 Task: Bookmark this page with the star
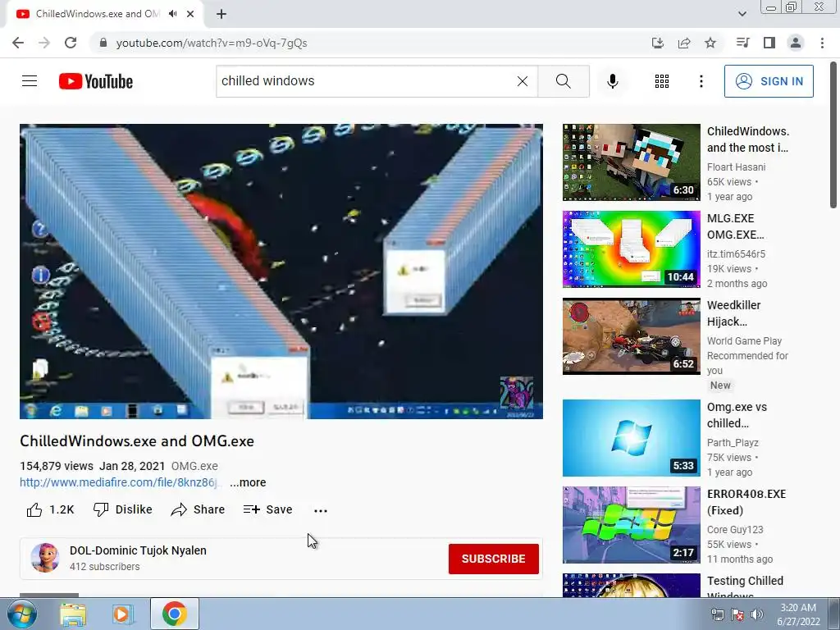point(710,43)
